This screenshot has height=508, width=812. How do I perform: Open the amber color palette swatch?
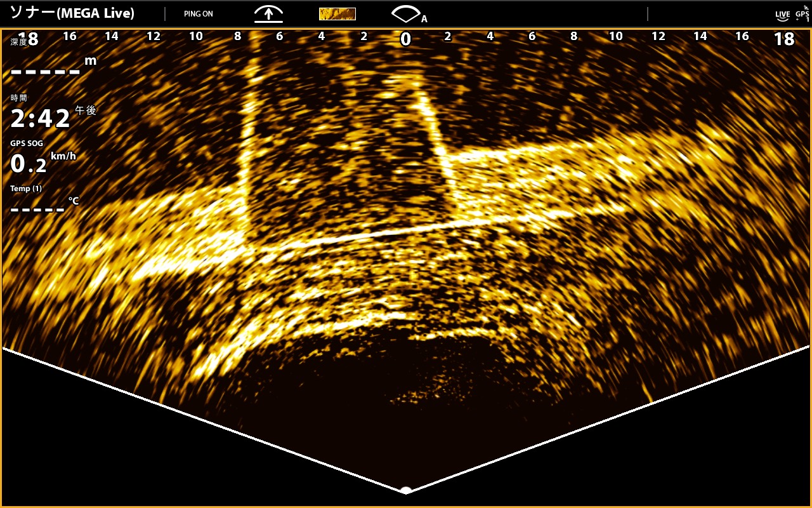[x=337, y=14]
